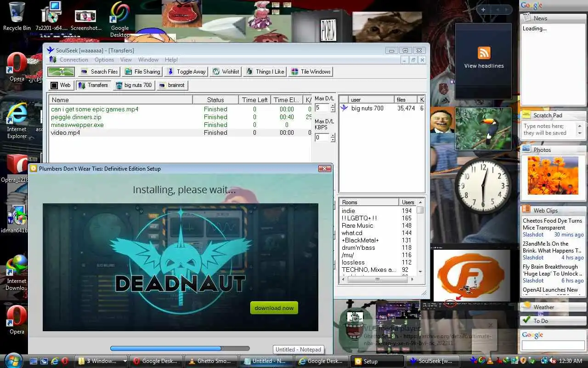
Task: Open the Google Desktop shortcut icon
Action: coord(120,19)
